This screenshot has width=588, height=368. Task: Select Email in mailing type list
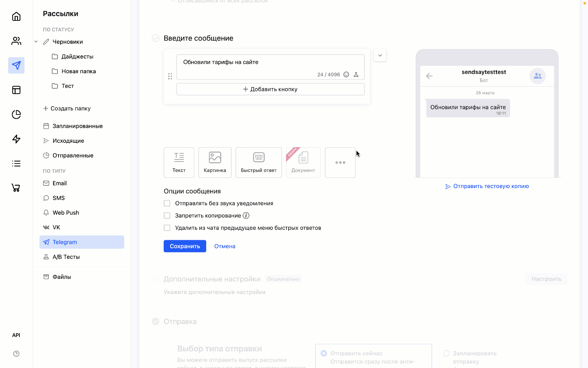pos(60,183)
